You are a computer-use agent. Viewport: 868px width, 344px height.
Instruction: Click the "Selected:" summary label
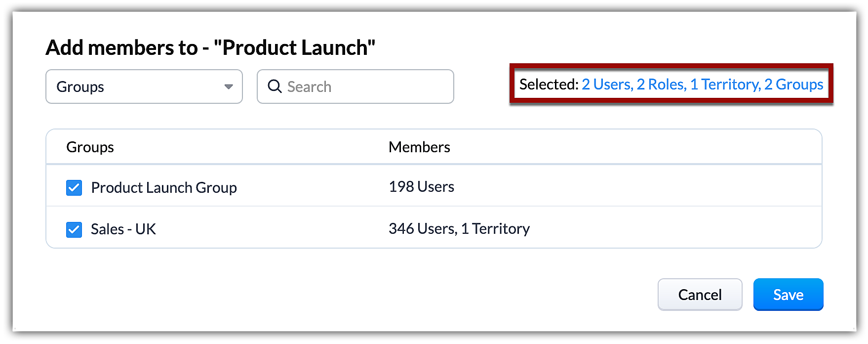tap(549, 85)
